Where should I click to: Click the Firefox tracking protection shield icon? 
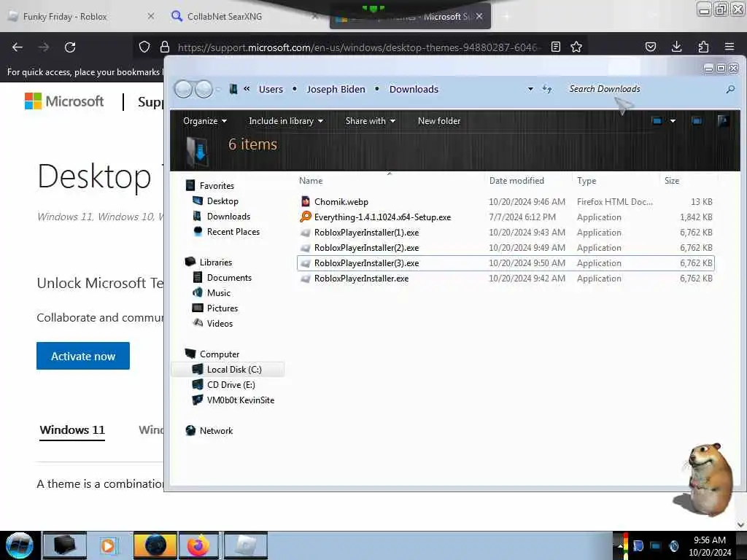click(x=144, y=47)
